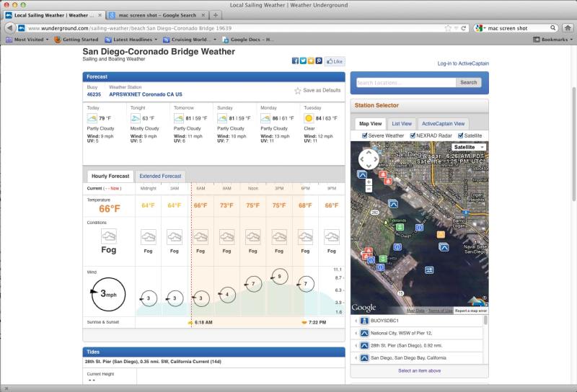Screen dimensions: 577x392
Task: Open the search engine selector dropdown
Action: click(x=480, y=28)
